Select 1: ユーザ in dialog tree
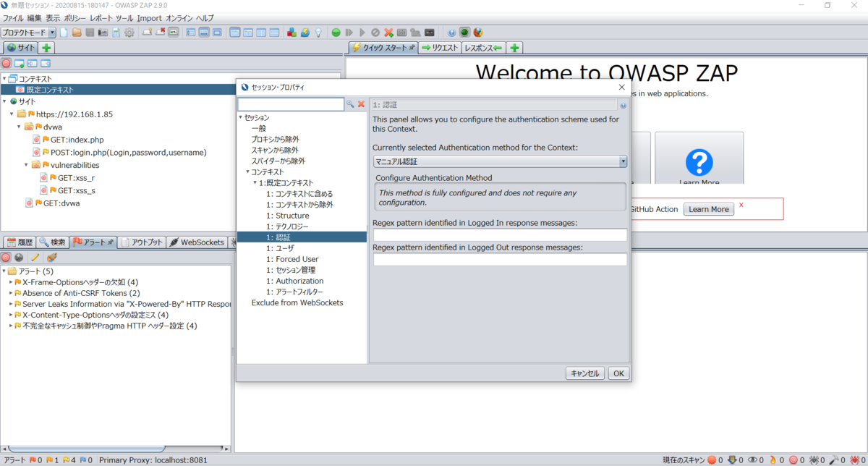The width and height of the screenshot is (868, 466). point(280,248)
